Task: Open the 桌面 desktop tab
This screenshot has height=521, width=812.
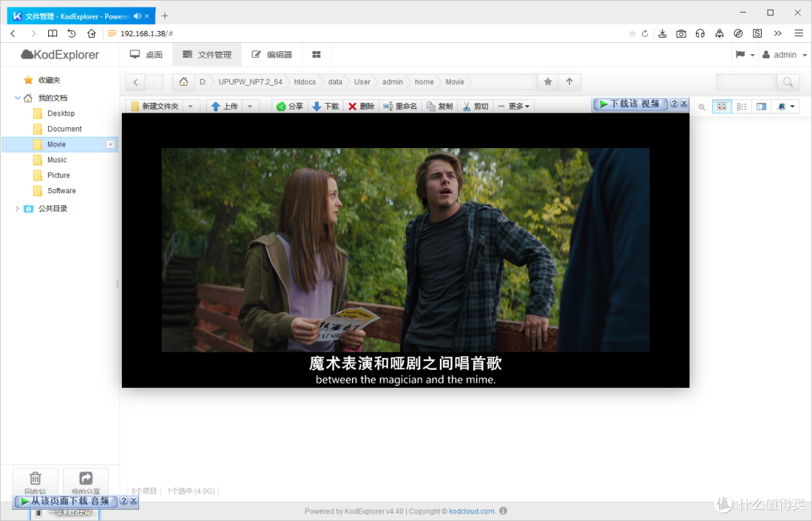Action: pos(147,54)
